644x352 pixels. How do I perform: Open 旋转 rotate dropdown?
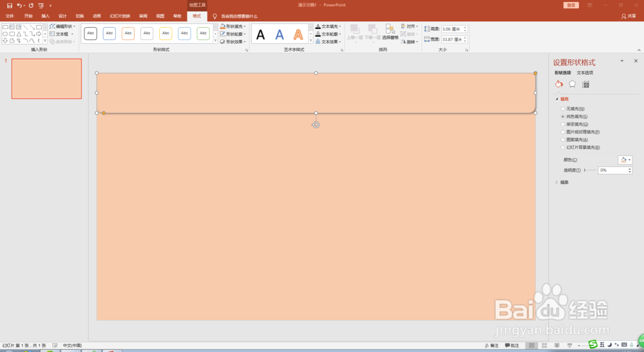click(x=410, y=41)
